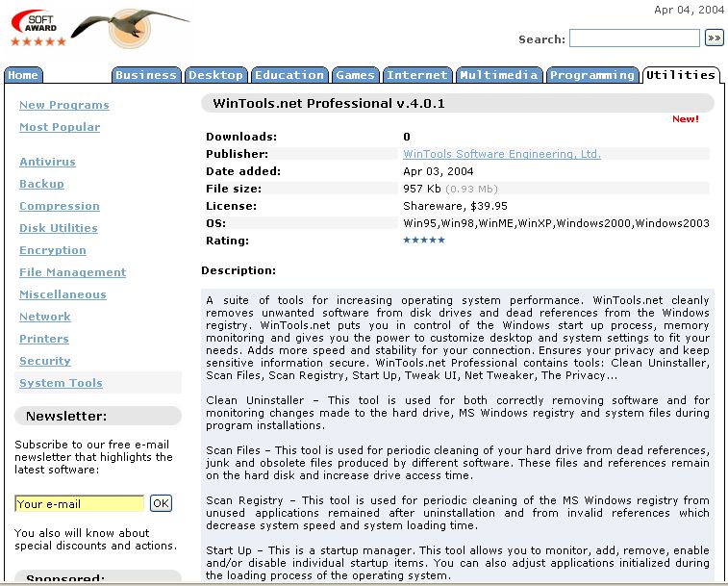
Task: Click the Clean Uninstaller description paragraph
Action: click(x=458, y=413)
